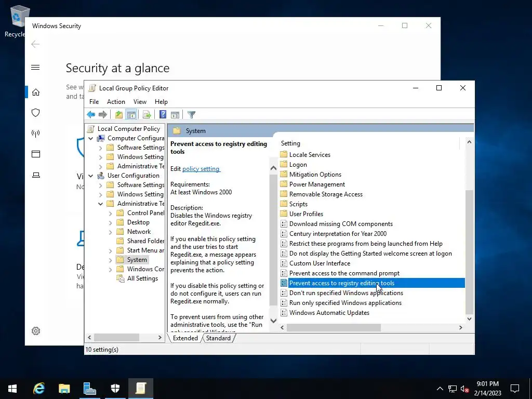
Task: Open Firewall & network protection antenna icon
Action: 36,134
